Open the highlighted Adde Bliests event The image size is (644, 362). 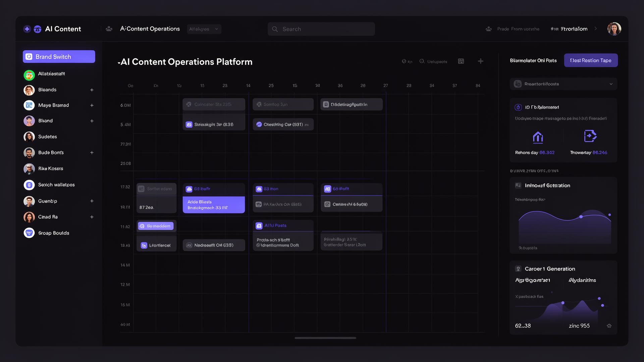[x=214, y=205]
